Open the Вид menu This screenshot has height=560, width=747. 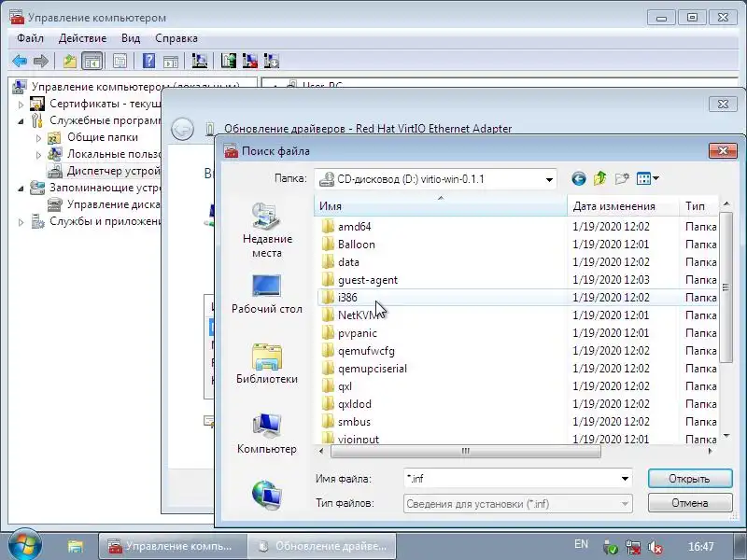point(131,38)
